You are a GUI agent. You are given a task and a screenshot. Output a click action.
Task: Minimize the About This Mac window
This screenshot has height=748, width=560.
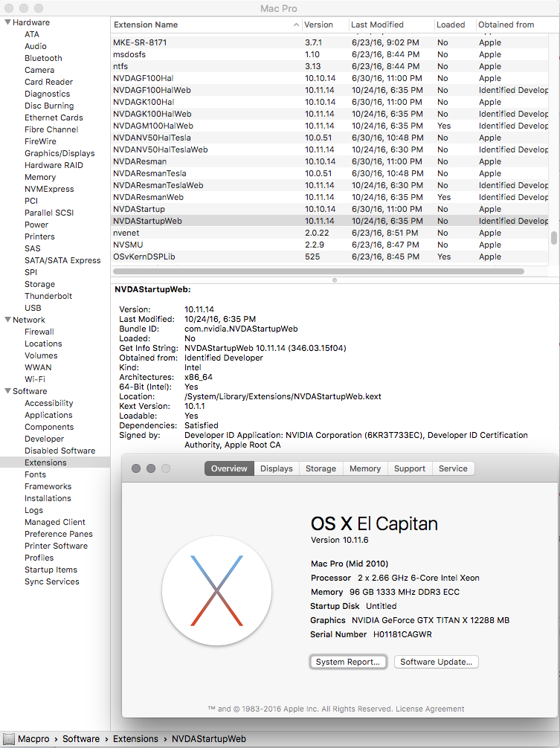[x=151, y=468]
